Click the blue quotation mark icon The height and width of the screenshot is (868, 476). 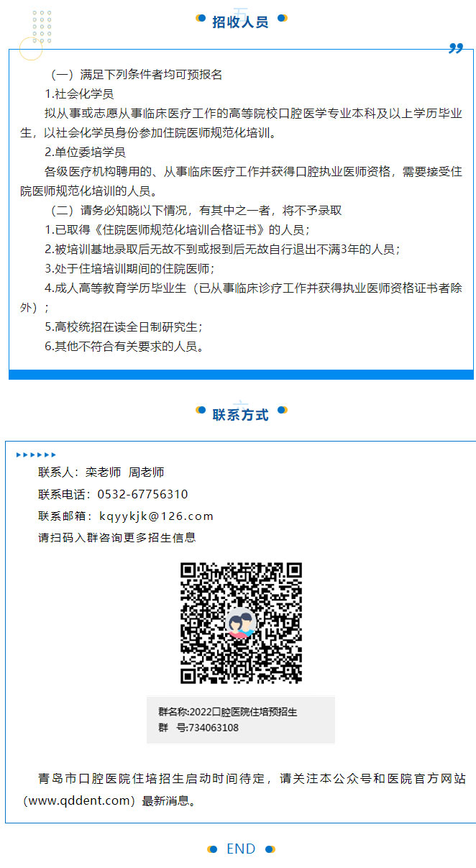pos(456,47)
